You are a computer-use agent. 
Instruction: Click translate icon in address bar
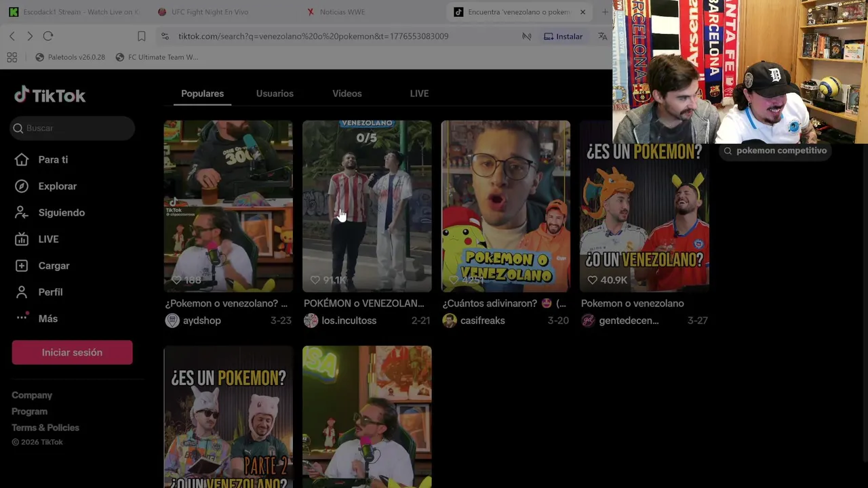tap(602, 36)
